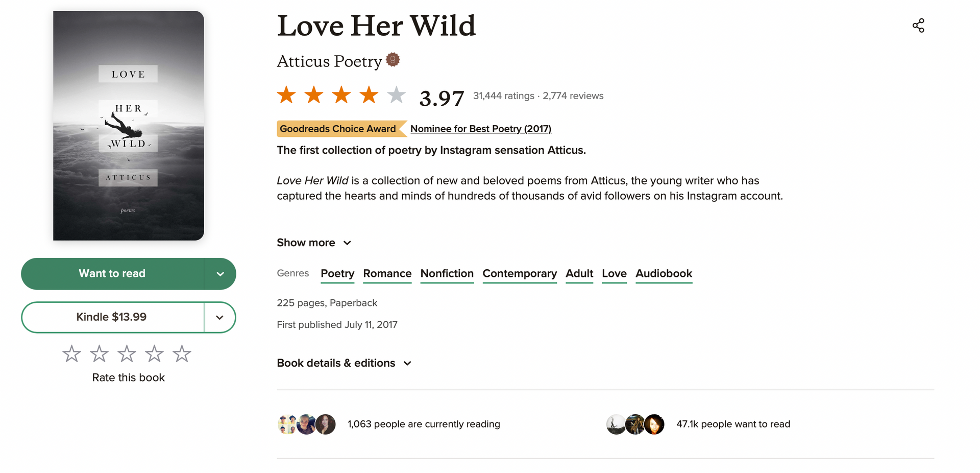The image size is (980, 473).
Task: Mark two stars under Rate this book
Action: 99,353
